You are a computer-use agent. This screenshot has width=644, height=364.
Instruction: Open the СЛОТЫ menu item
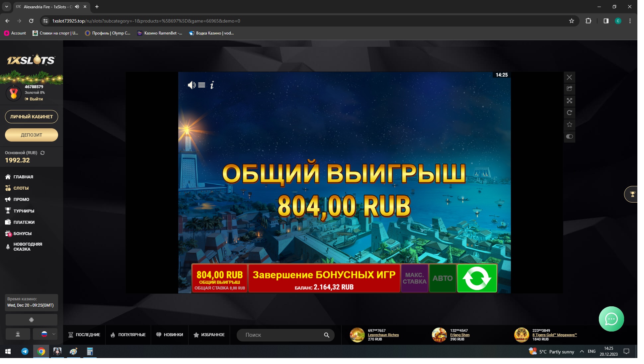tap(21, 188)
